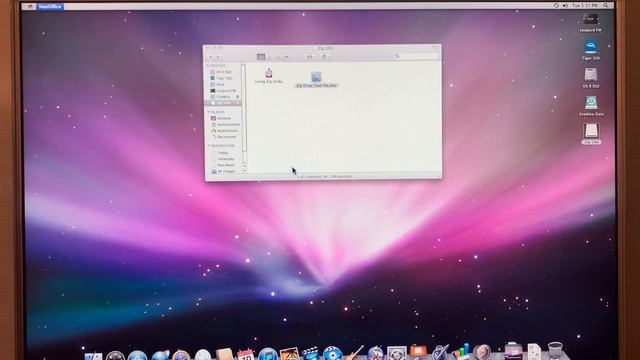
Task: Open Applications in sidebar Places
Action: click(224, 131)
